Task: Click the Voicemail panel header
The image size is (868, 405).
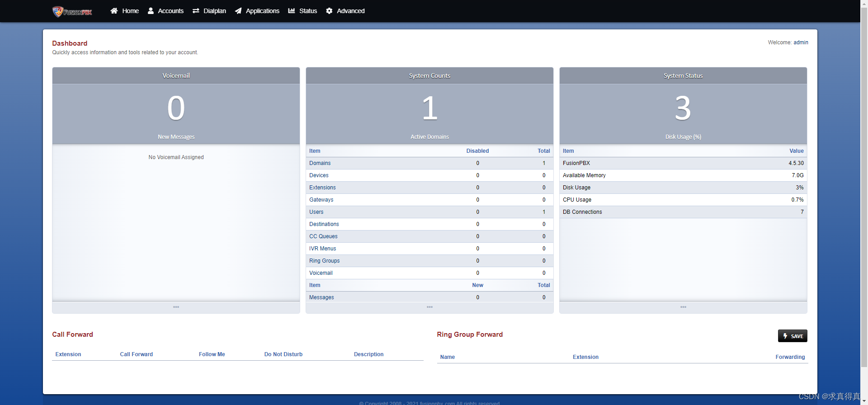Action: (x=176, y=75)
